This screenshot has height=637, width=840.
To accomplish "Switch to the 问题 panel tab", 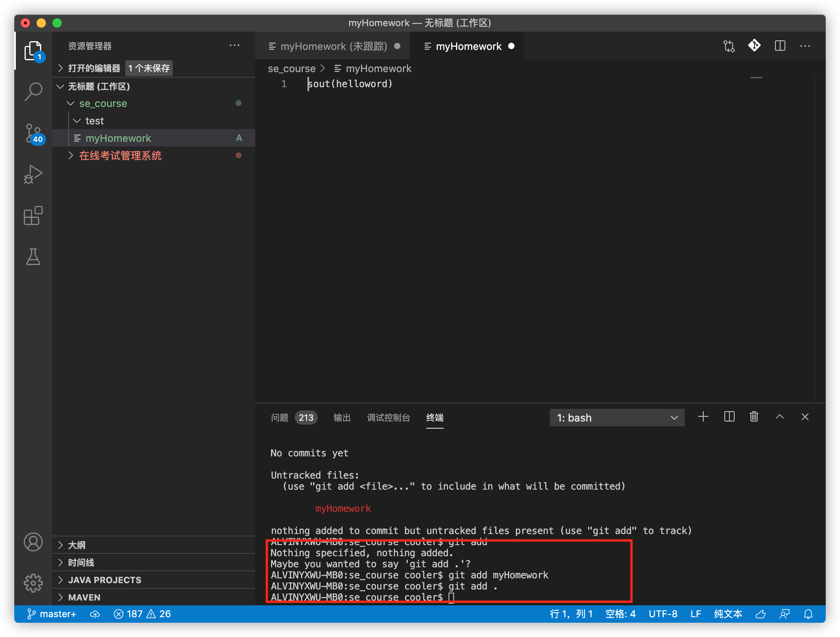I will tap(280, 418).
